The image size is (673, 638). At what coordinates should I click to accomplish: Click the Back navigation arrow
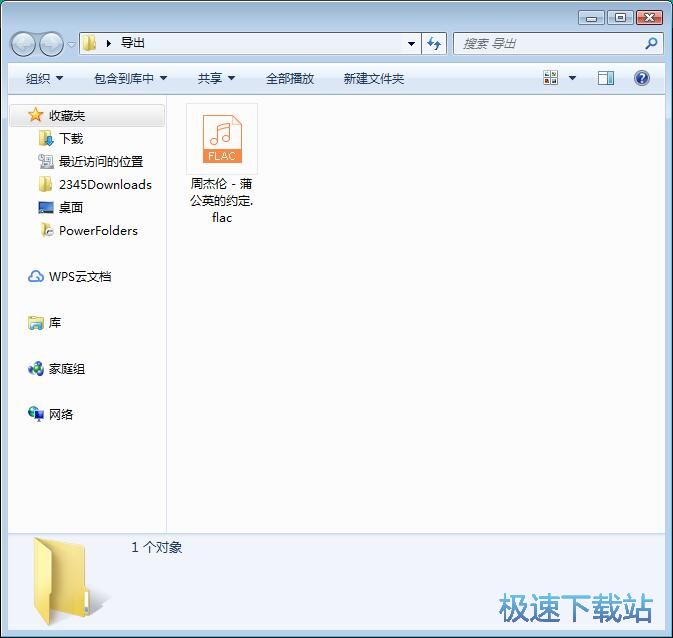23,44
